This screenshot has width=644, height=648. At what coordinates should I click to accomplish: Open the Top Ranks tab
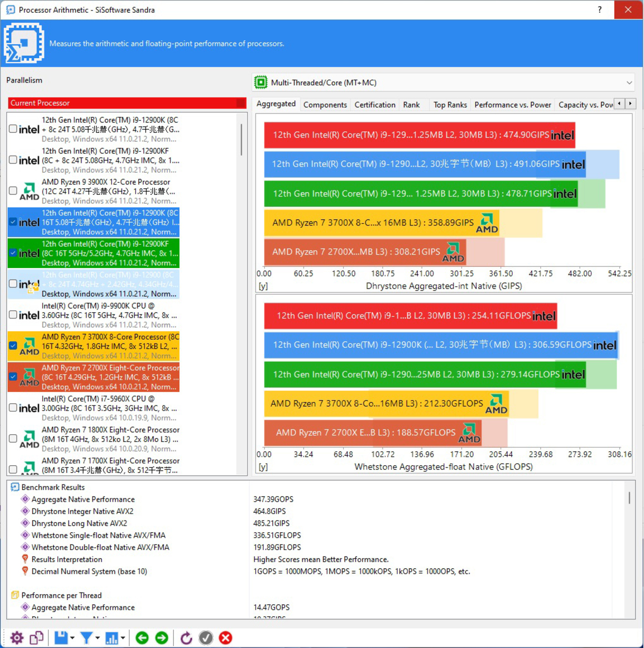tap(450, 105)
